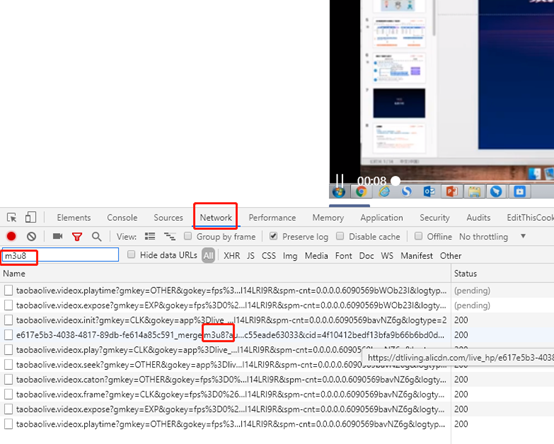Uncheck Preserve log checkbox
This screenshot has height=444, width=554.
273,236
